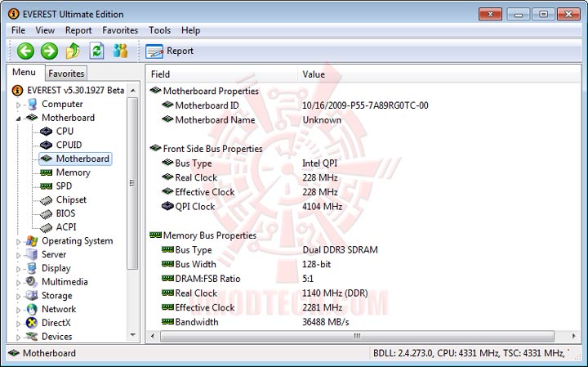
Task: Expand the Storage tree node
Action: click(18, 296)
